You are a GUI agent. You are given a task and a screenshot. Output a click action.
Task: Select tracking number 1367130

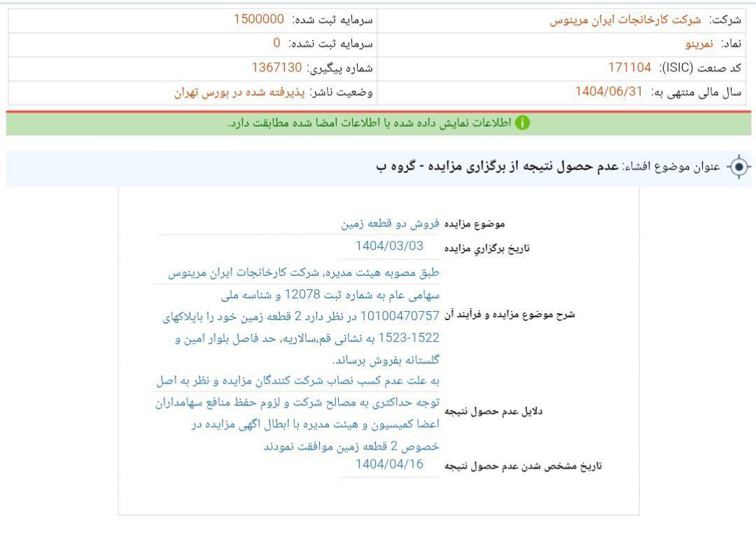point(276,67)
